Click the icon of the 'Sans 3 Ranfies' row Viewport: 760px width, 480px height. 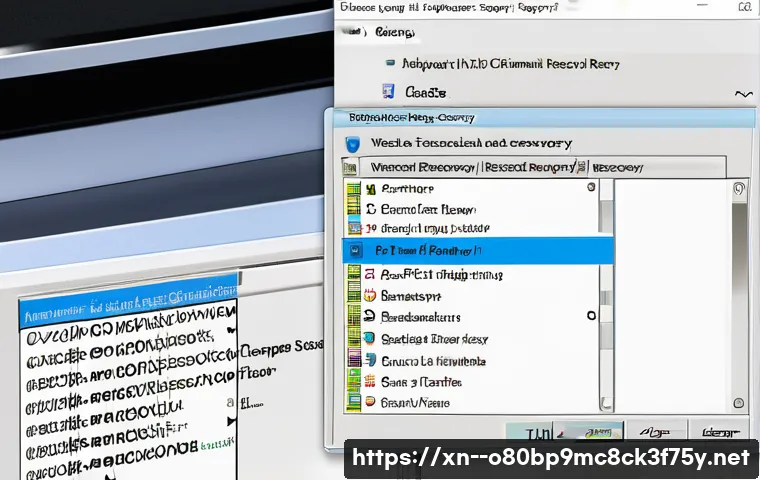pyautogui.click(x=370, y=381)
